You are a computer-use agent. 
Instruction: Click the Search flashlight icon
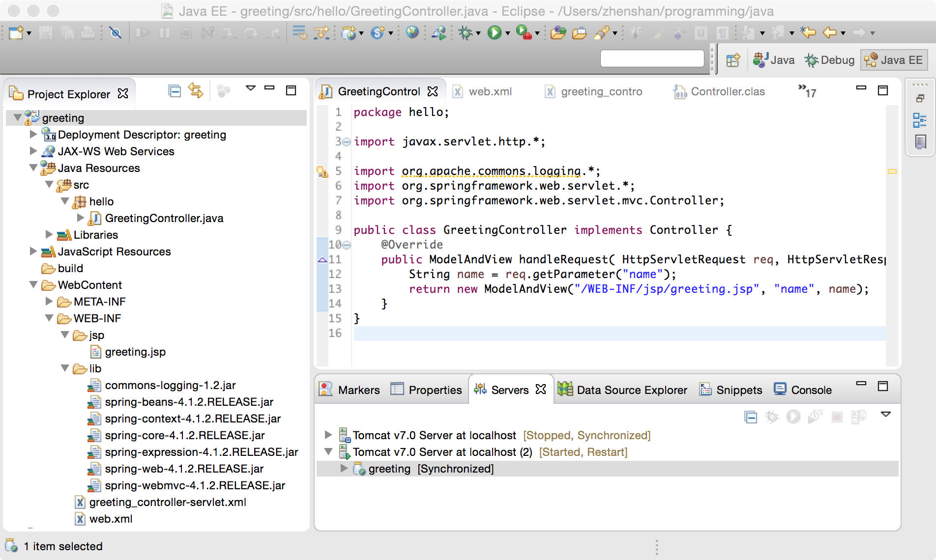tap(602, 33)
